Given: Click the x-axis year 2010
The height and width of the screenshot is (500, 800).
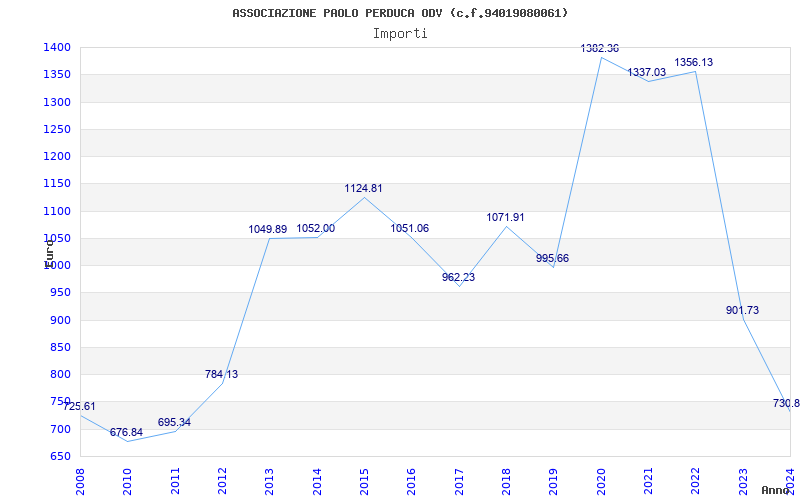Looking at the screenshot, I should pyautogui.click(x=127, y=481).
